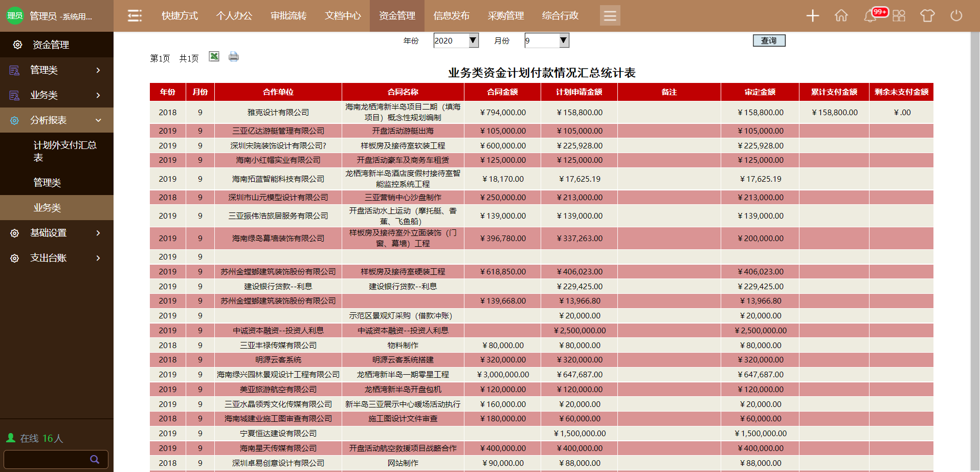Click the 查询 button
980x472 pixels.
(769, 40)
